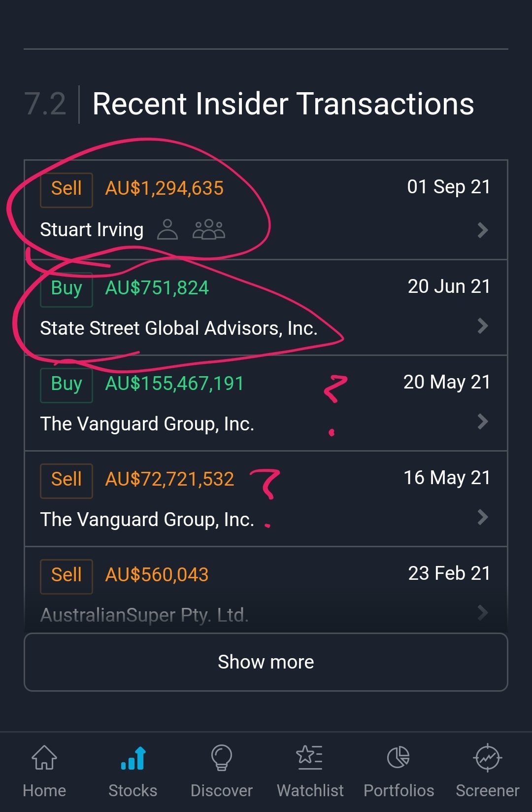Tap the AU$72,721,532 sell amount
532x812 pixels.
[x=169, y=479]
